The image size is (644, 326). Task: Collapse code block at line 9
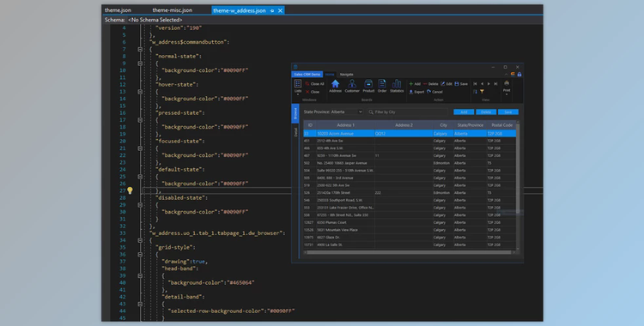[x=140, y=63]
